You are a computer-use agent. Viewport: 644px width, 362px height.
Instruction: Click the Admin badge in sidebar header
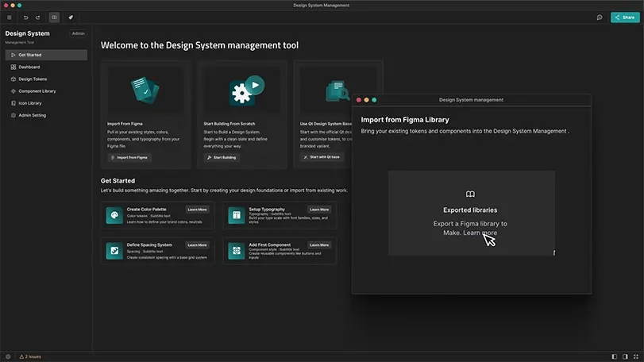click(x=78, y=33)
